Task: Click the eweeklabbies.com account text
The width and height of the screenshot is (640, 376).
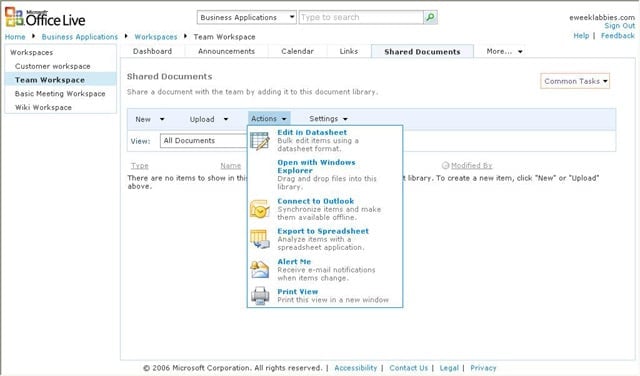Action: (602, 17)
